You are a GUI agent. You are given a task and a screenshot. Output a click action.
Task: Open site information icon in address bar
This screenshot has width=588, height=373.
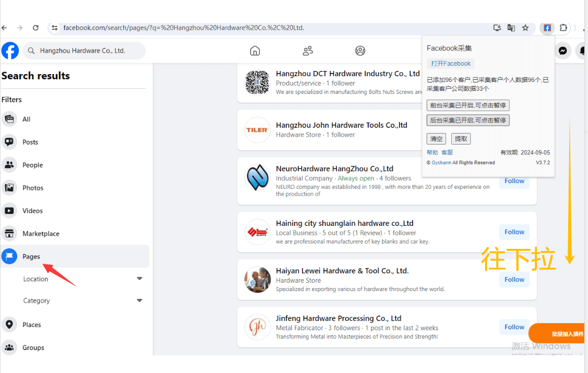point(55,28)
